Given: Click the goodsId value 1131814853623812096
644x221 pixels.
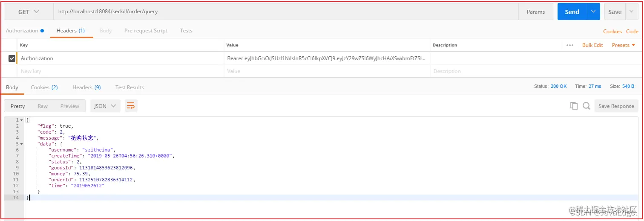Looking at the screenshot, I should (107, 168).
